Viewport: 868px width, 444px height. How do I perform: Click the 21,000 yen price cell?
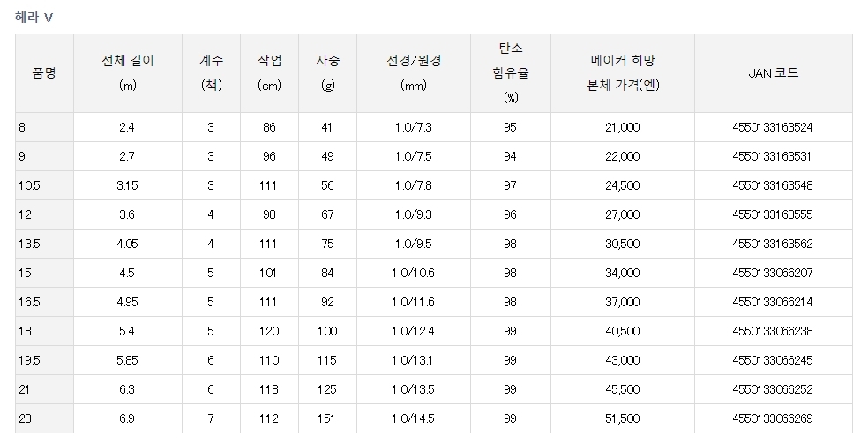pos(624,128)
